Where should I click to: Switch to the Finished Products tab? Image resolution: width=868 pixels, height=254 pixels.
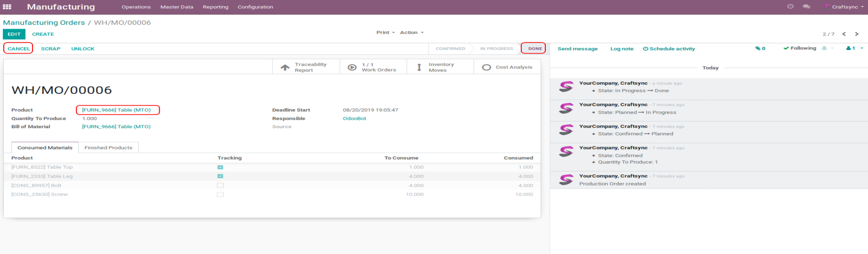pyautogui.click(x=108, y=147)
